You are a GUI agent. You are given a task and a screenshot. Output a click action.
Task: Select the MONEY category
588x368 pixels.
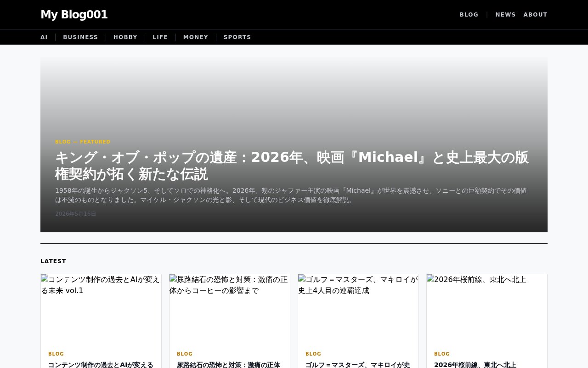196,37
